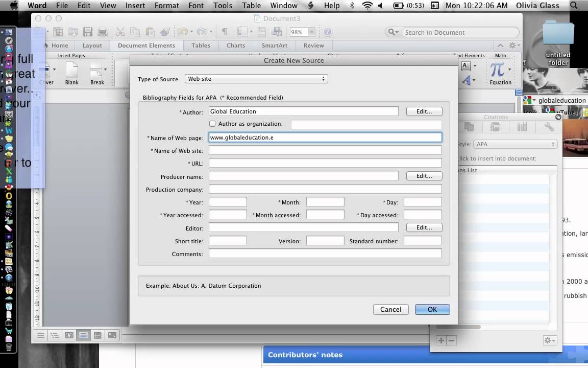Click the Sidebar view icon in toolbar
Screen dimensions: 588x368
pyautogui.click(x=242, y=32)
